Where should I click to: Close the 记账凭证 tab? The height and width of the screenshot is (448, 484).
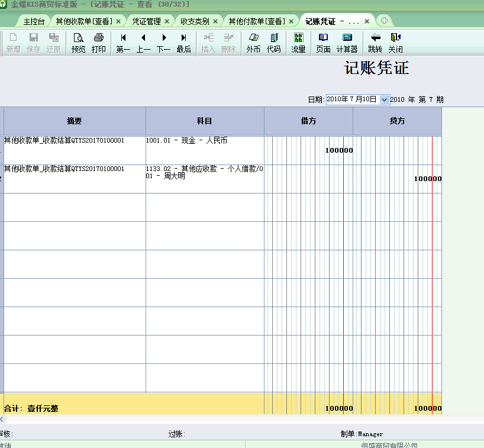tap(367, 21)
